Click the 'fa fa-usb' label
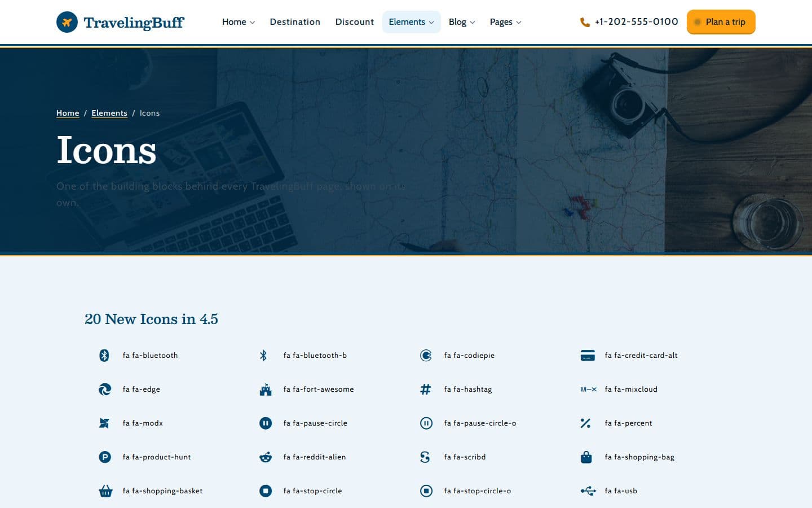 (x=621, y=491)
